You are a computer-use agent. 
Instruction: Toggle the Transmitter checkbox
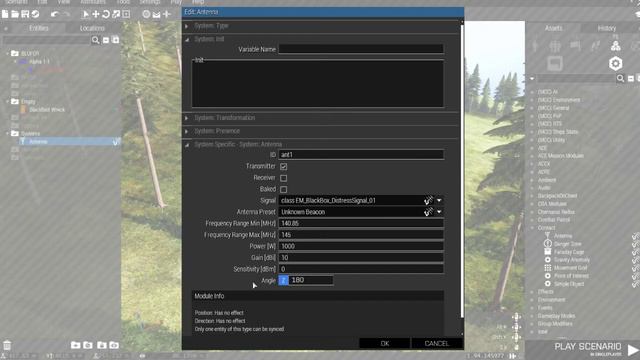[284, 167]
